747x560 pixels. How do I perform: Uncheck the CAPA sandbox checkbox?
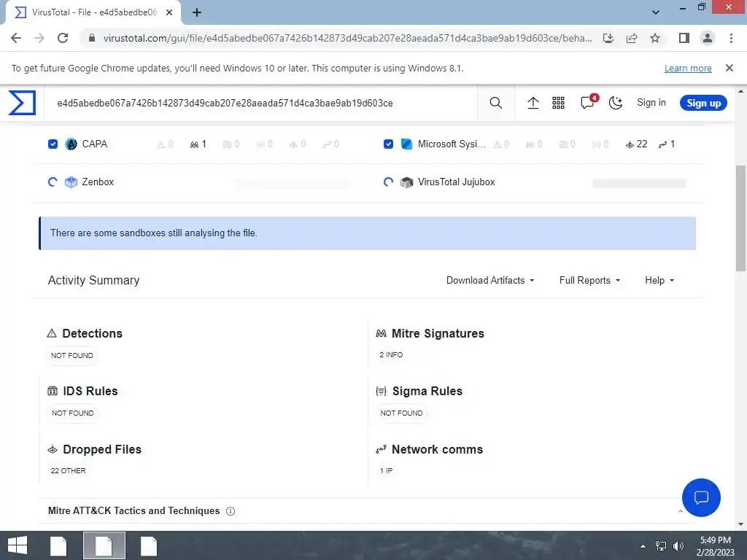pos(53,144)
